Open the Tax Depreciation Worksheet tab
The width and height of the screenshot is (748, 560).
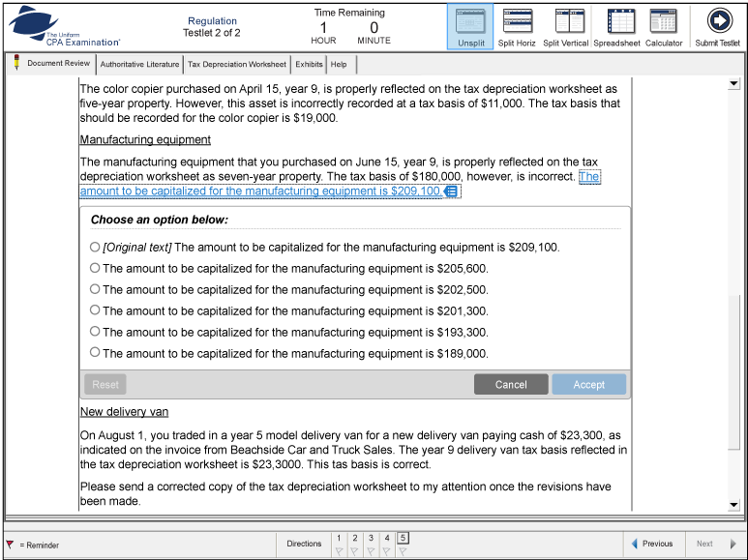tap(237, 65)
